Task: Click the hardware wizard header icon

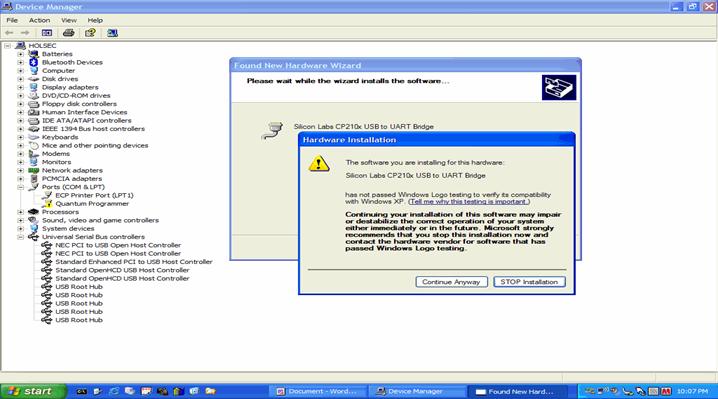Action: (x=559, y=87)
